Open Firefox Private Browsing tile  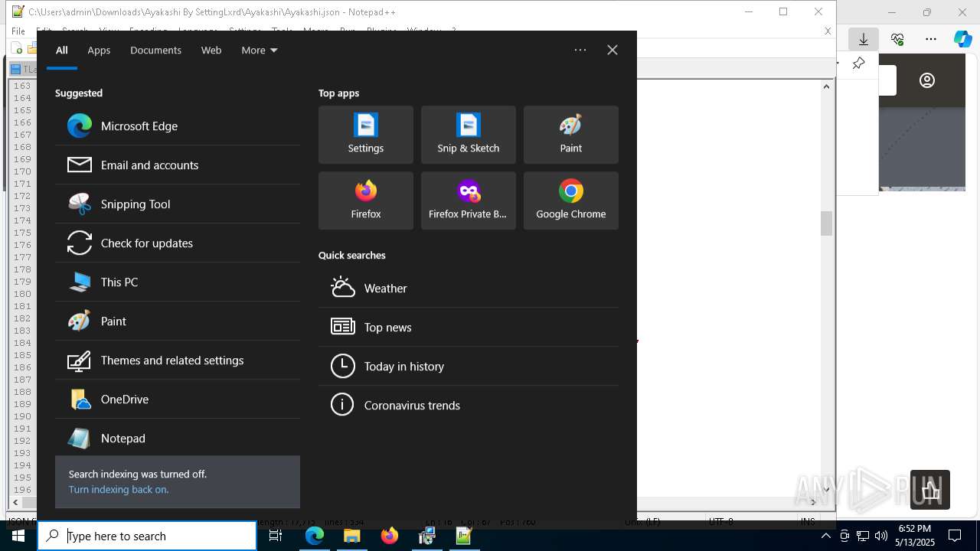pos(469,201)
